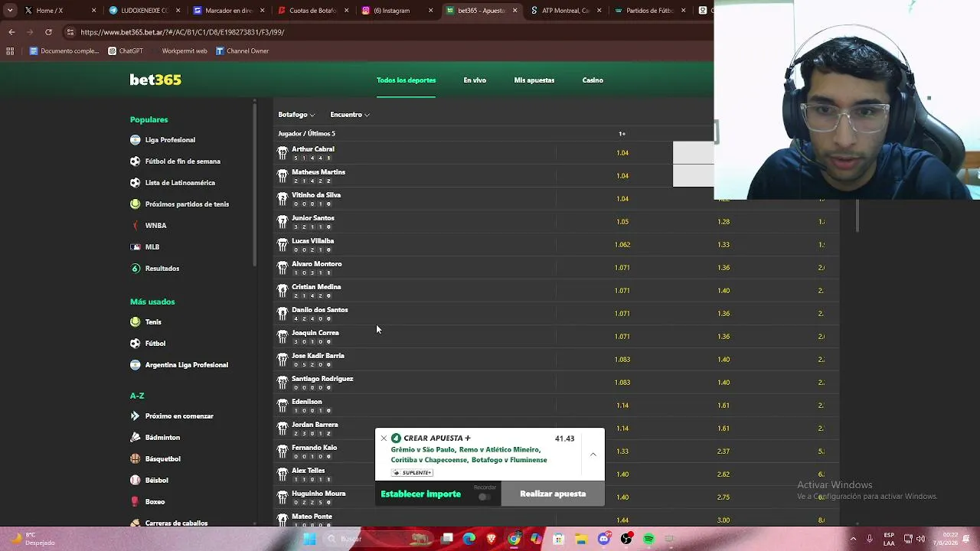Viewport: 980px width, 551px height.
Task: Select Fernando Kaio 2.37 odds
Action: coord(724,452)
